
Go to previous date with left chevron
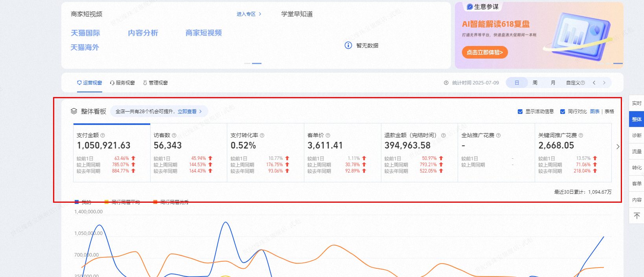[594, 83]
